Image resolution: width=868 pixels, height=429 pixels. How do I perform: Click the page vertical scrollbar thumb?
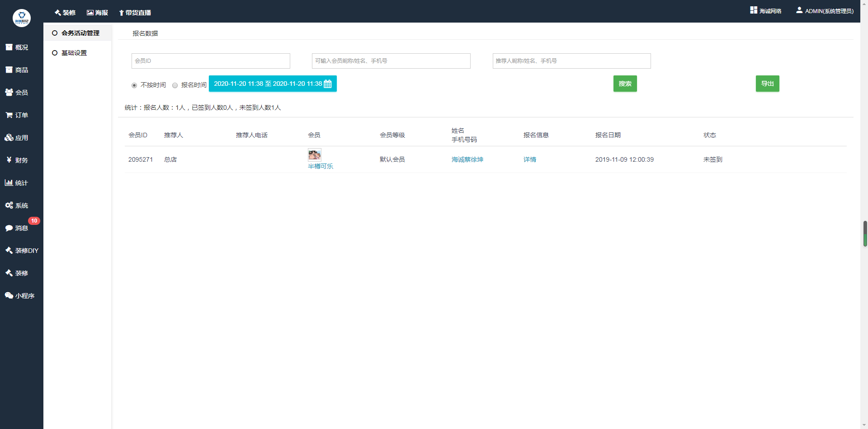tap(865, 233)
